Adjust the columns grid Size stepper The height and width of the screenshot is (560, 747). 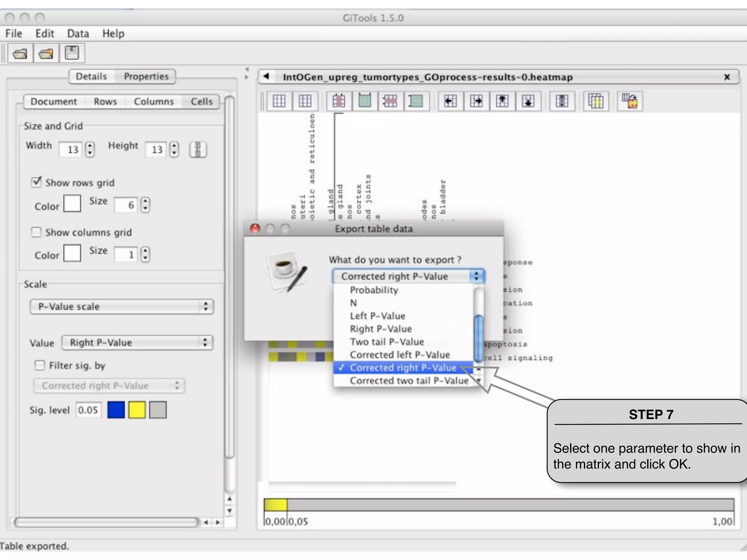(145, 254)
